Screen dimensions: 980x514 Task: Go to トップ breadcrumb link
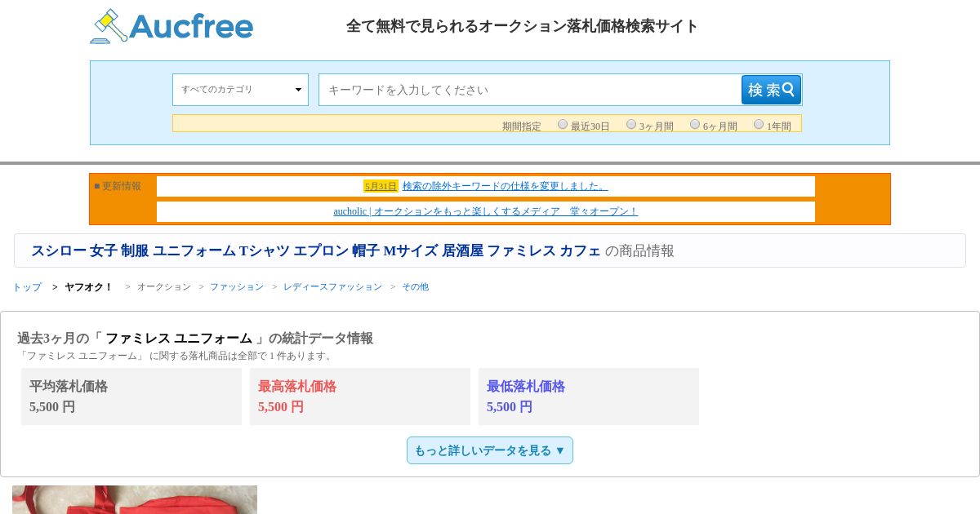click(x=27, y=287)
